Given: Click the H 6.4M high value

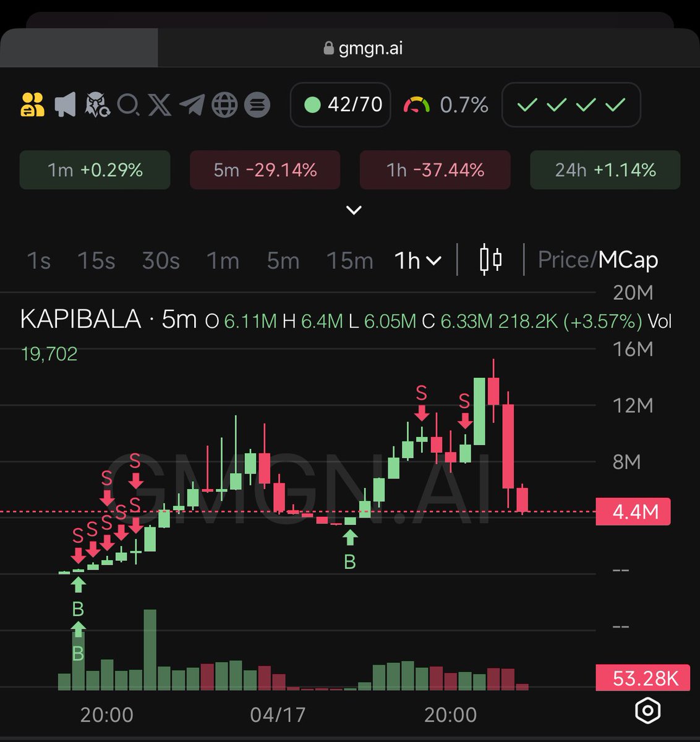Looking at the screenshot, I should click(312, 322).
